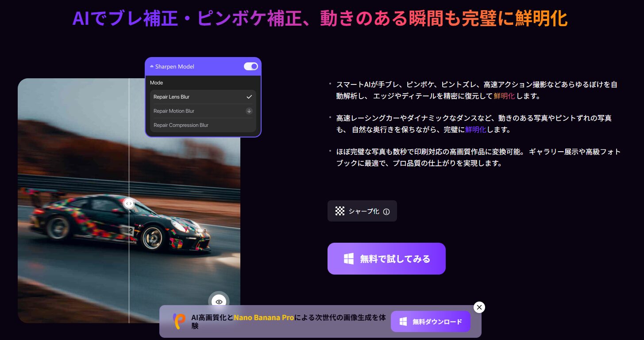
Task: Select Repair Lens Blur mode
Action: click(171, 97)
